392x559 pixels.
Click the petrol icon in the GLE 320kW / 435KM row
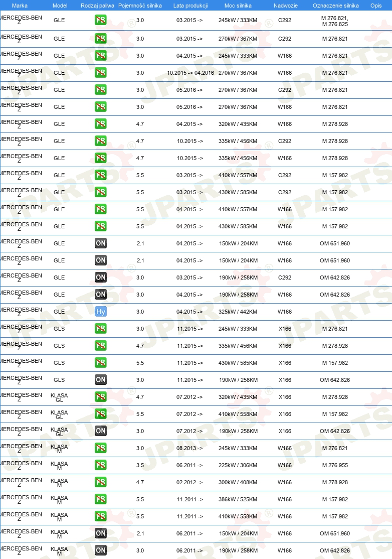101,124
